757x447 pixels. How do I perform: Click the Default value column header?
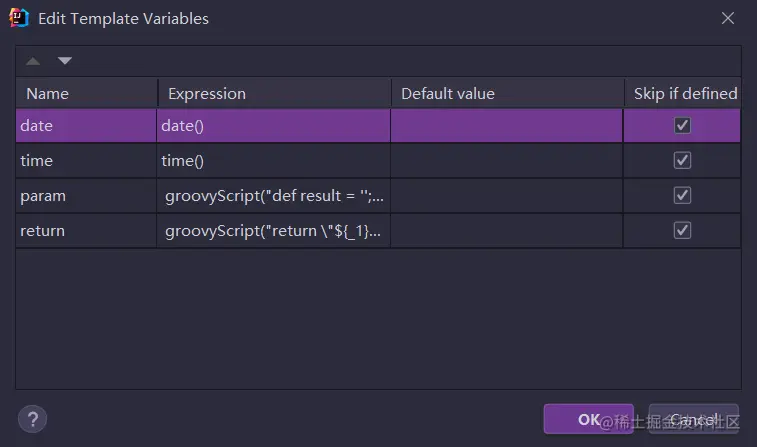pos(507,94)
